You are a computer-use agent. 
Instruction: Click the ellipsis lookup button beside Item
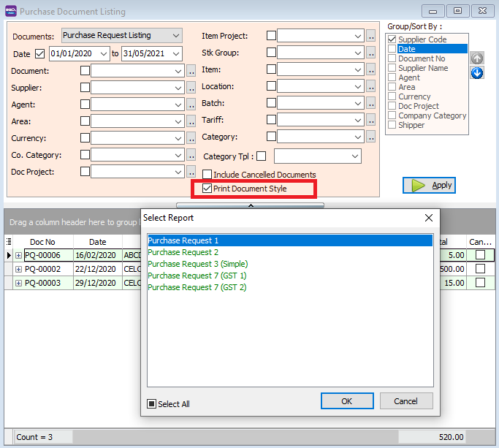[x=371, y=69]
